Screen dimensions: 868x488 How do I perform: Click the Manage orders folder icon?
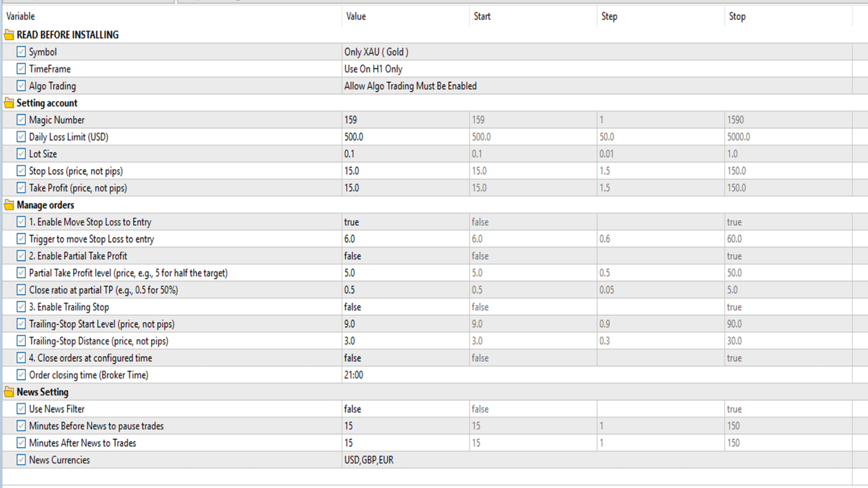9,205
